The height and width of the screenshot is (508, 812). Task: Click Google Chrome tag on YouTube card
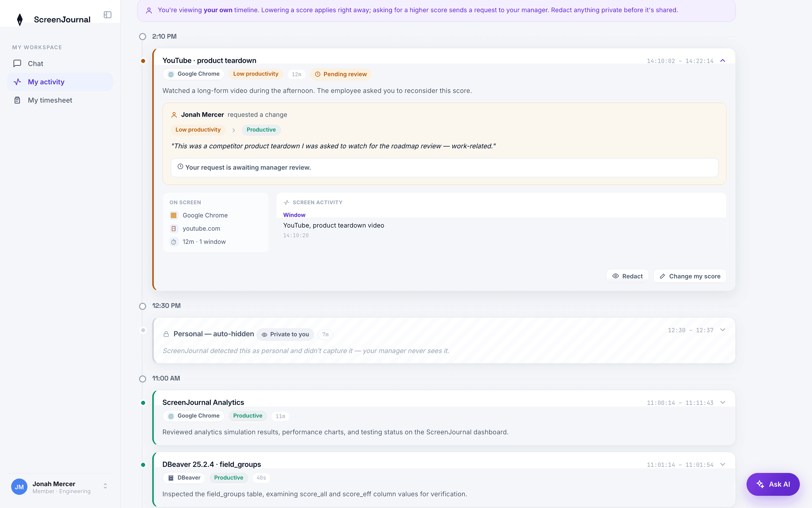194,74
